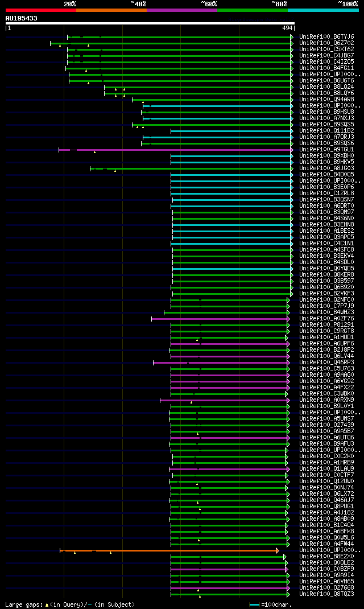364x609 pixels.
Task: Click the green alignment bar for UniRef100_Q3B597
Action: 231,281
